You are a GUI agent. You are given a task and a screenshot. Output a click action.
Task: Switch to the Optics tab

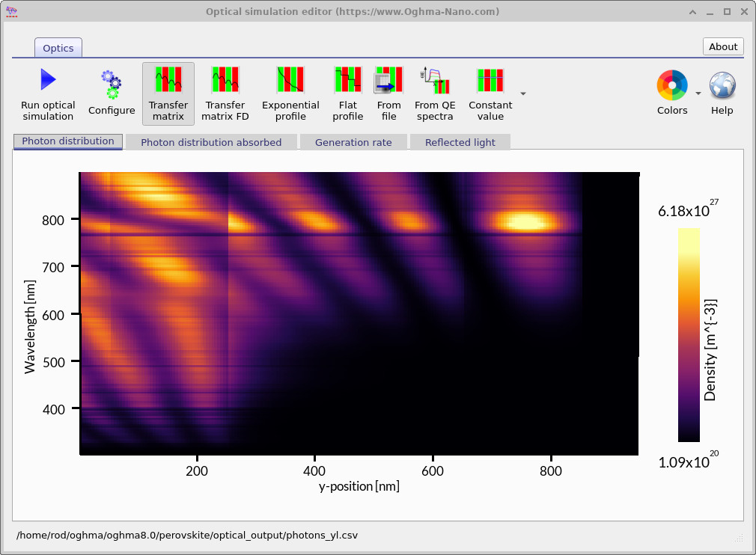coord(58,47)
